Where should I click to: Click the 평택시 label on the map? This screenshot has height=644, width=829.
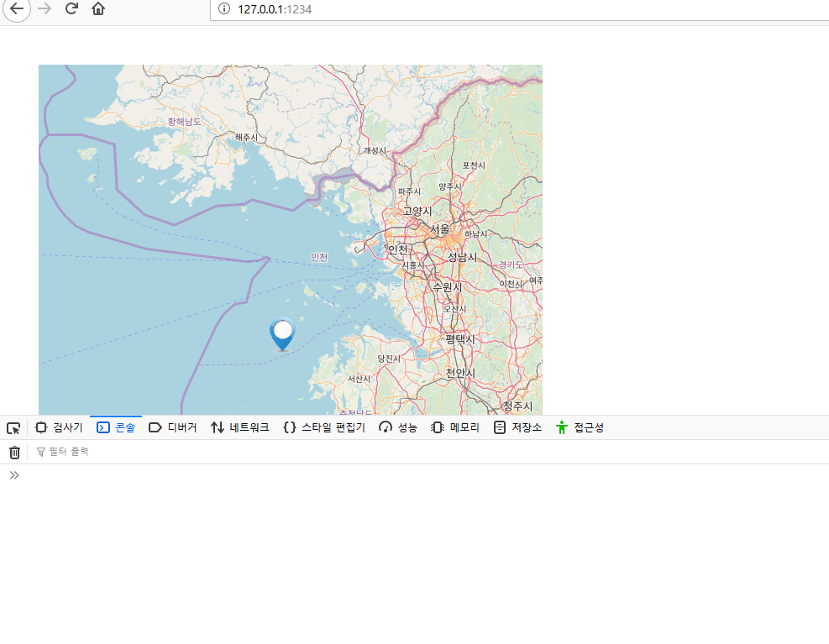click(x=460, y=339)
